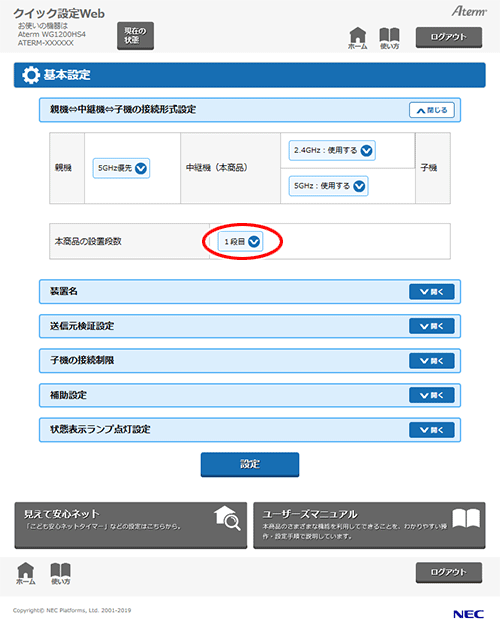500x636 pixels.
Task: Go to Home via top house icon
Action: point(357,38)
